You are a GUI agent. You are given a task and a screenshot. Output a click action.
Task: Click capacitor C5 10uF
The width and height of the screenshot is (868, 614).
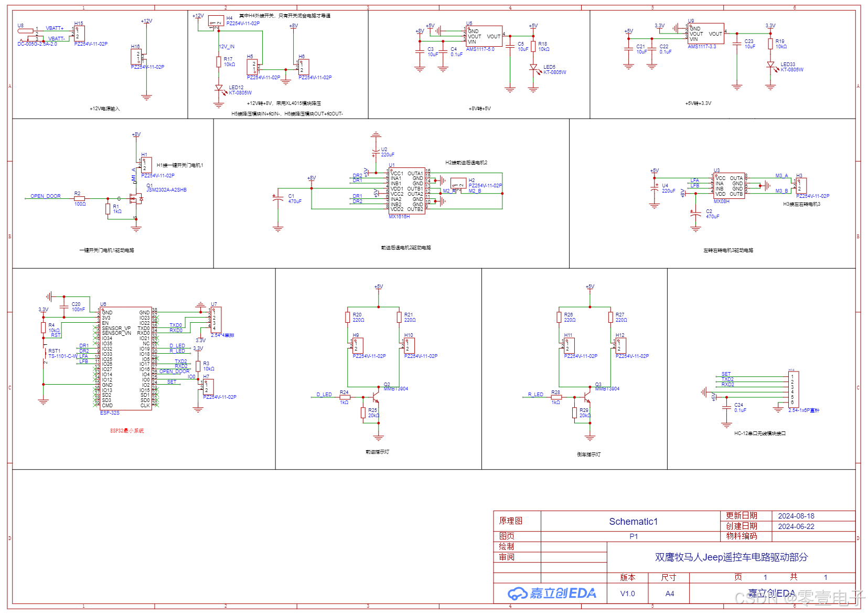(x=510, y=47)
